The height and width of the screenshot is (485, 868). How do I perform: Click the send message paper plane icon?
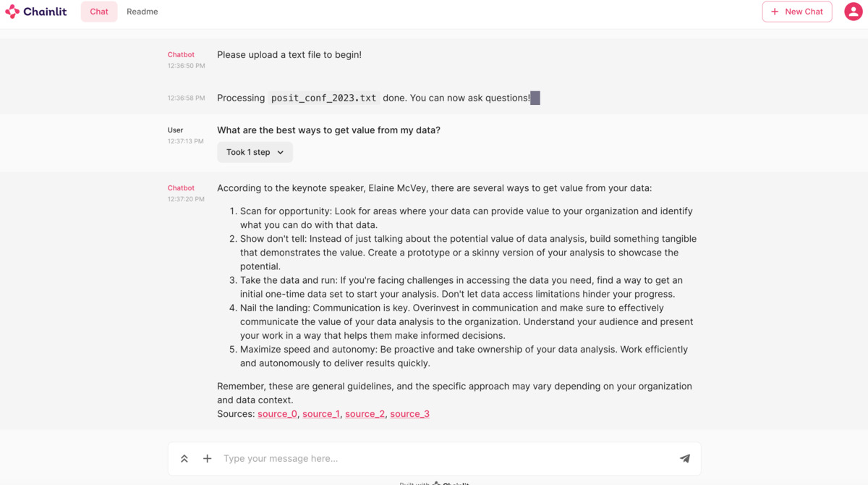point(684,458)
